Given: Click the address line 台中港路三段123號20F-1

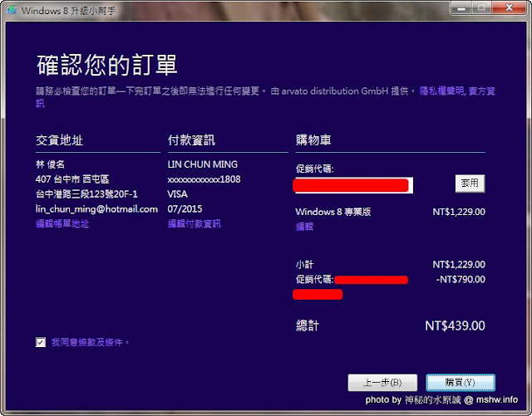Looking at the screenshot, I should (x=86, y=194).
